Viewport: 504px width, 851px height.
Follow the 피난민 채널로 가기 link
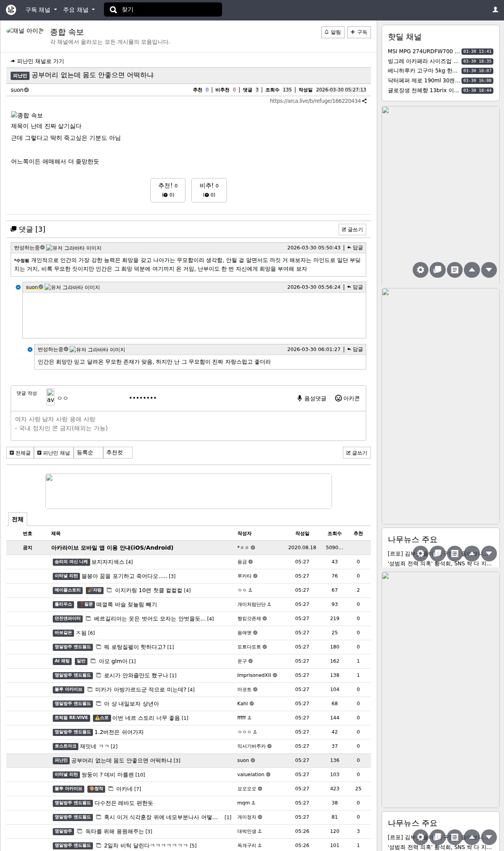pyautogui.click(x=37, y=61)
